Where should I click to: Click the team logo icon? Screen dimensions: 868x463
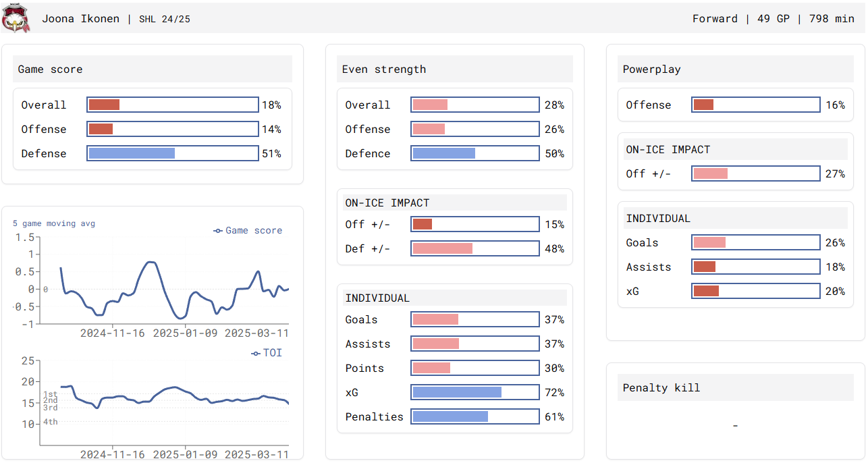click(16, 18)
